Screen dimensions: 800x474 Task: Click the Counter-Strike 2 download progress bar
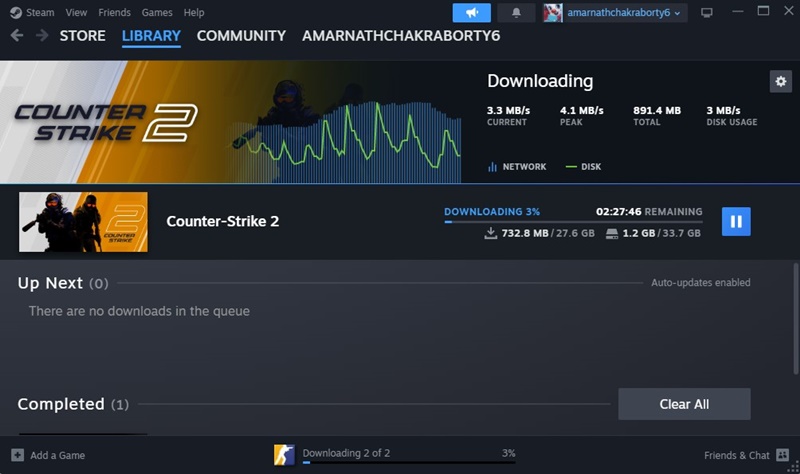573,222
